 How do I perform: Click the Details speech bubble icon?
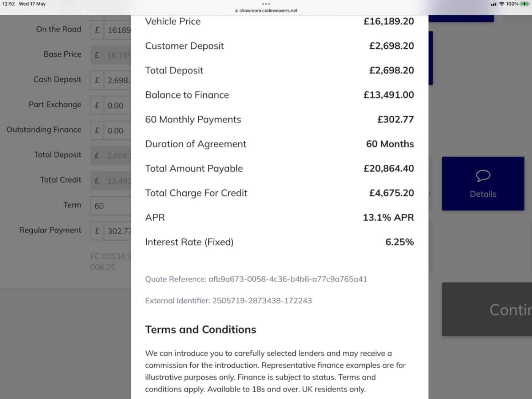click(483, 176)
